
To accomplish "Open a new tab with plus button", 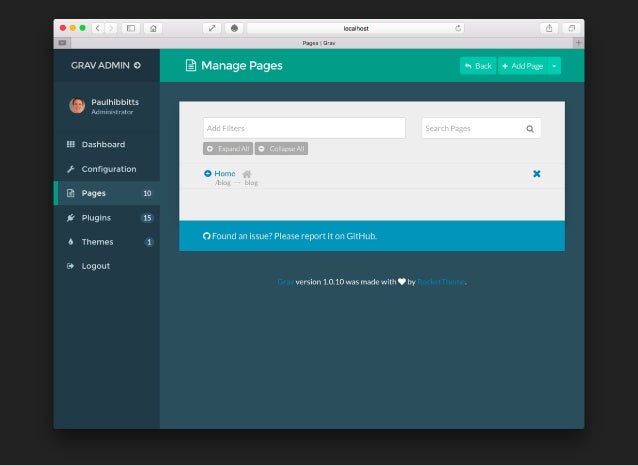I will (x=579, y=43).
